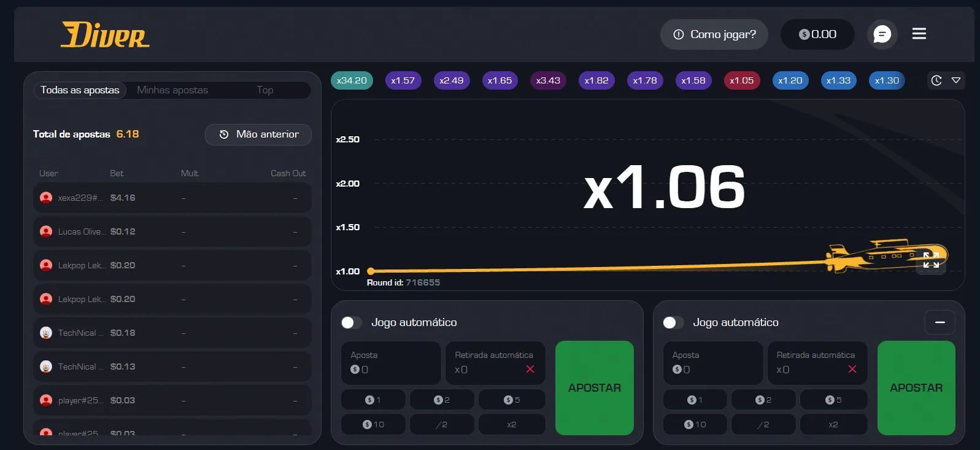The height and width of the screenshot is (450, 980).
Task: Add $5 chip in the second bet panel
Action: (833, 400)
